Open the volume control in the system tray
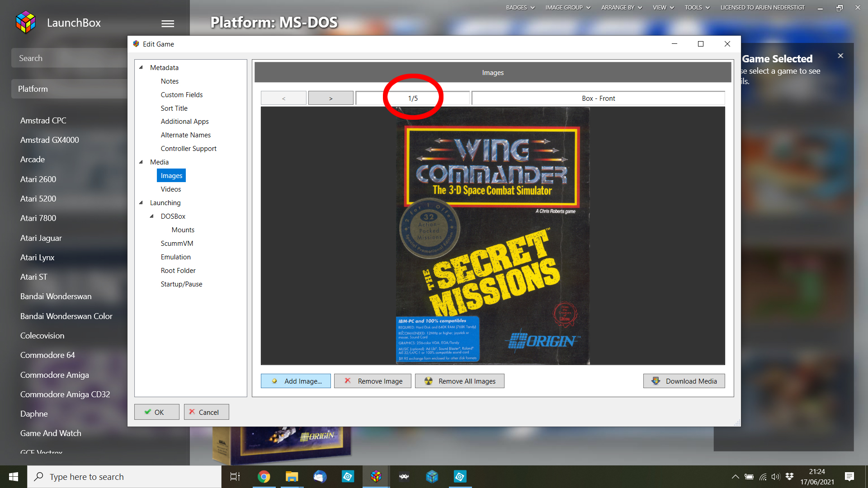Image resolution: width=868 pixels, height=488 pixels. (x=776, y=477)
